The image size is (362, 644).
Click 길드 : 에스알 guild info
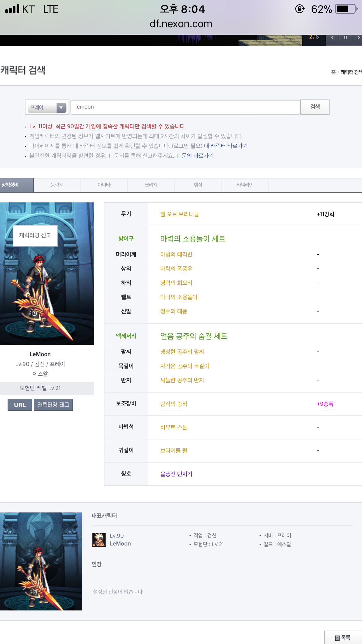(277, 544)
